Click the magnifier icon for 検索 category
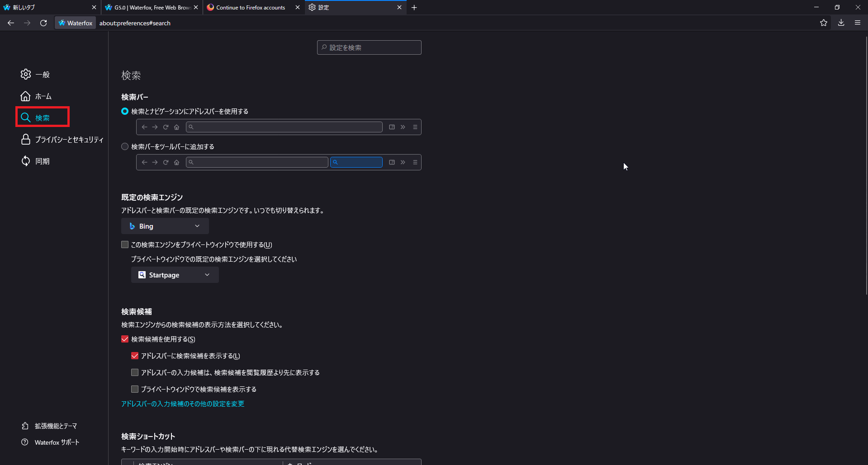Screen dimensions: 868x465 [26, 117]
